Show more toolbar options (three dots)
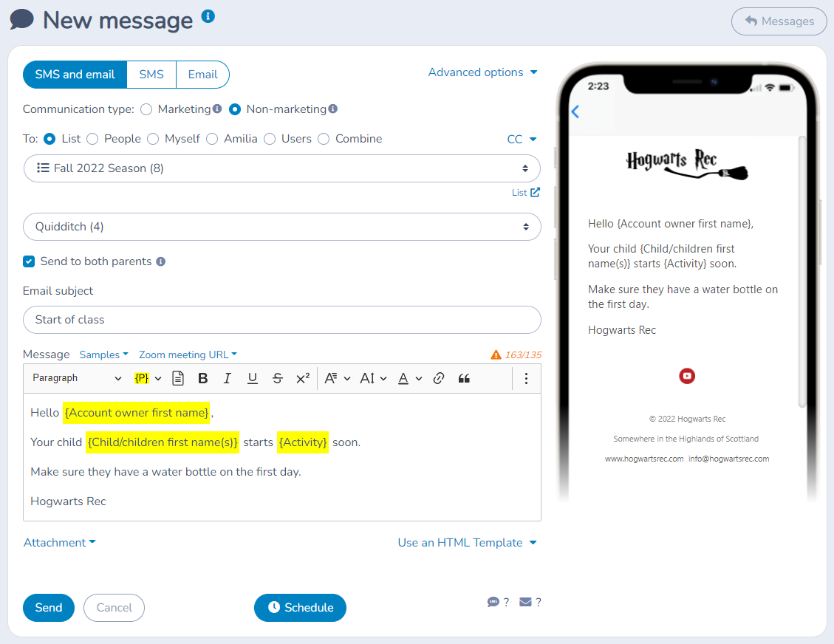Screen dimensions: 834x644 (x=526, y=378)
